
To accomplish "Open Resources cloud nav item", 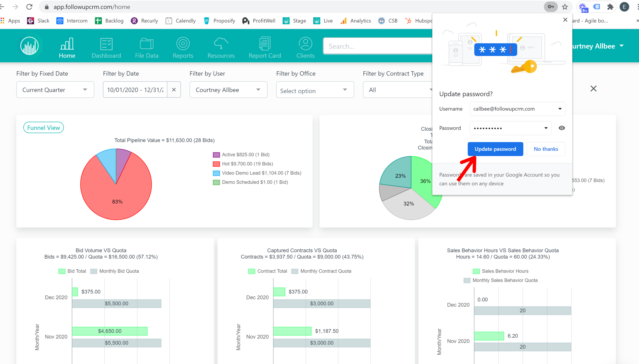I will pos(221,48).
